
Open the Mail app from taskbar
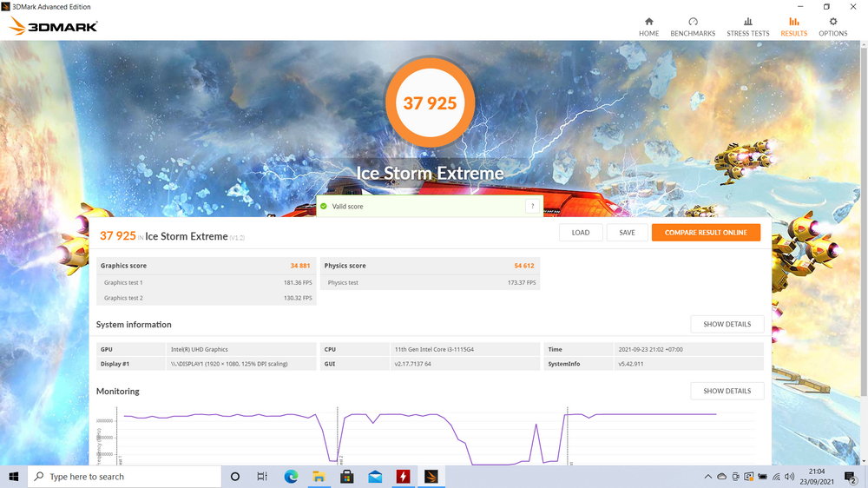click(x=375, y=477)
